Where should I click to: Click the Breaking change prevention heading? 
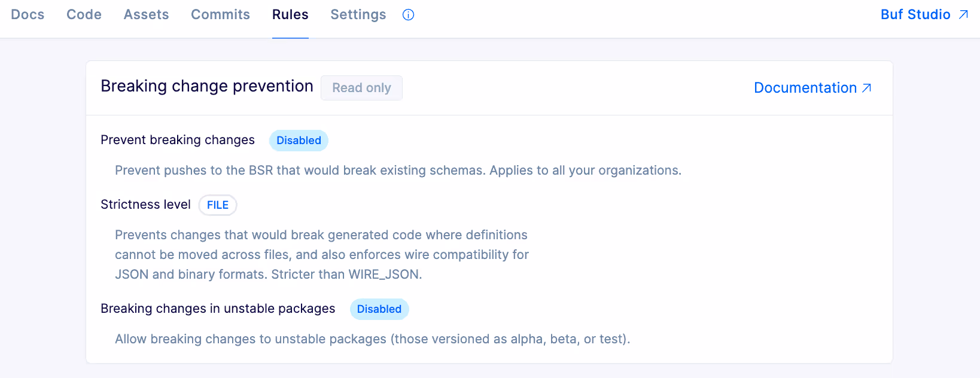click(x=207, y=86)
